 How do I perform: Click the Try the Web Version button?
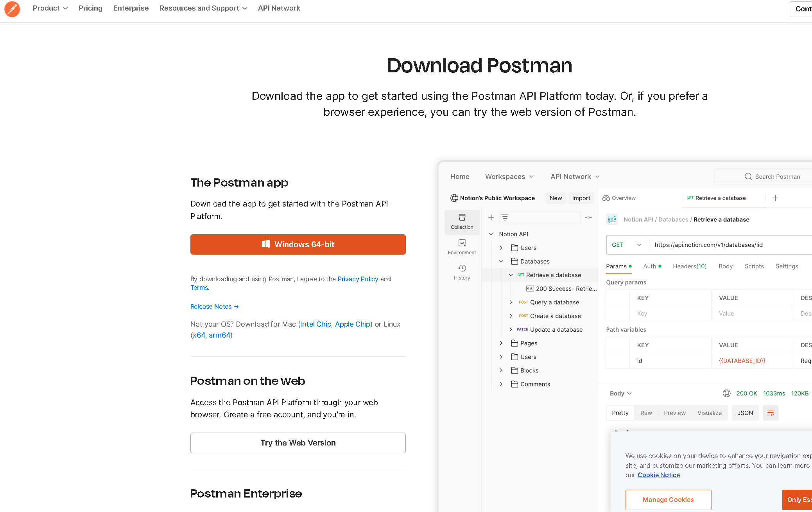298,443
